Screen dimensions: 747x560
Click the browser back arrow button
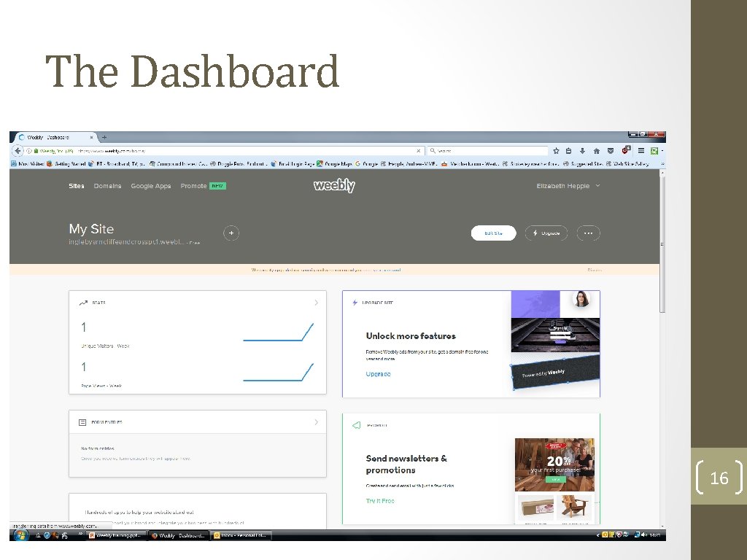pos(18,151)
